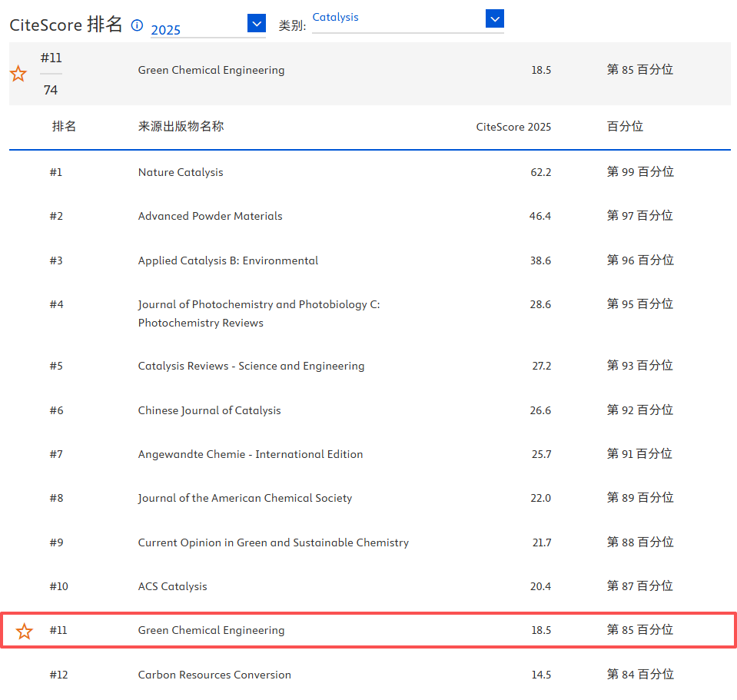This screenshot has width=737, height=700.
Task: Click the Catalysis category field text
Action: click(335, 18)
